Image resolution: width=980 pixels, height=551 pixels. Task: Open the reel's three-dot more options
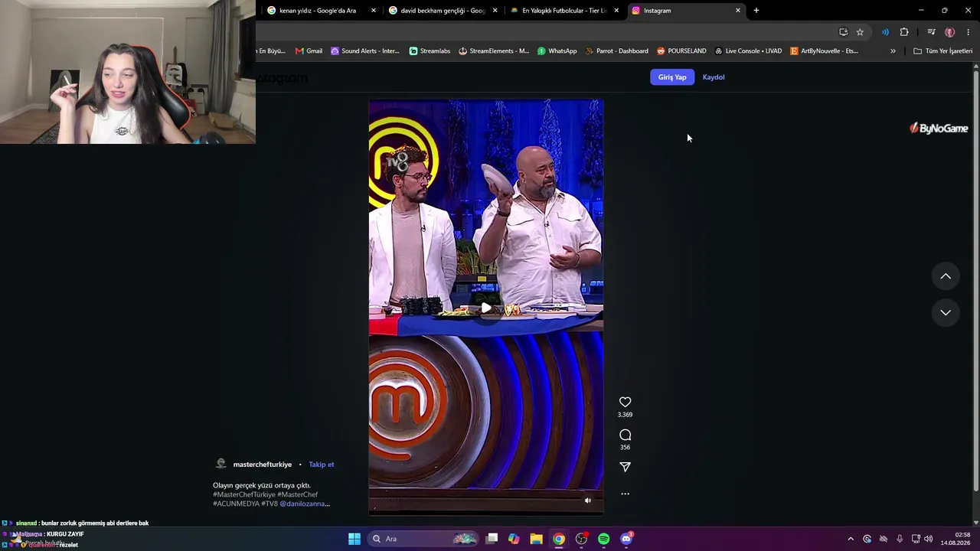coord(625,494)
